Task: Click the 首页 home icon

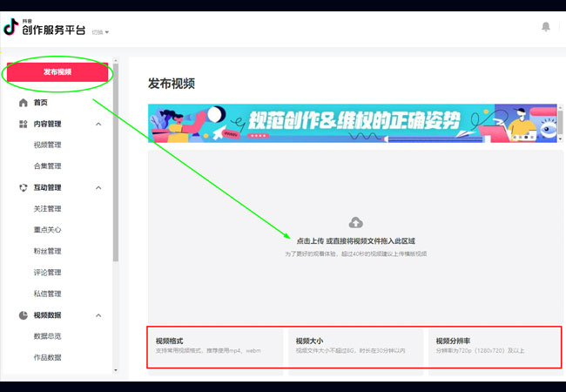Action: (23, 103)
